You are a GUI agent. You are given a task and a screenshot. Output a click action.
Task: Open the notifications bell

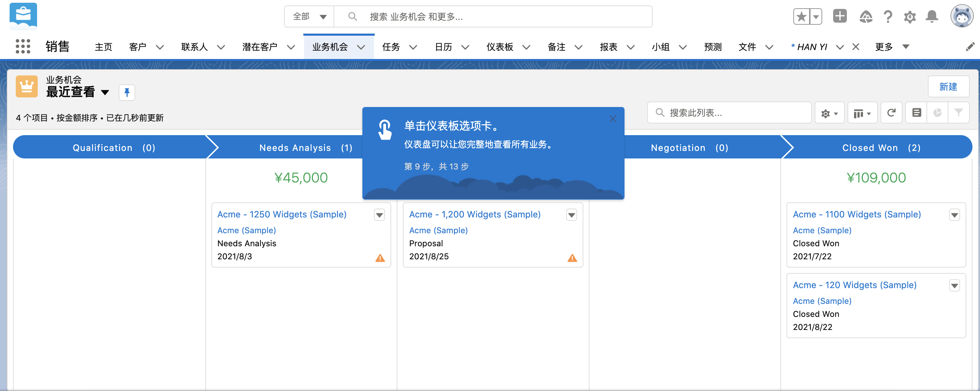[932, 16]
